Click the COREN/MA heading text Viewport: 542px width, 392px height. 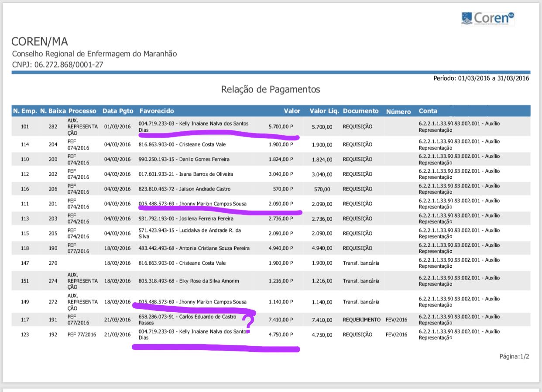click(x=40, y=42)
